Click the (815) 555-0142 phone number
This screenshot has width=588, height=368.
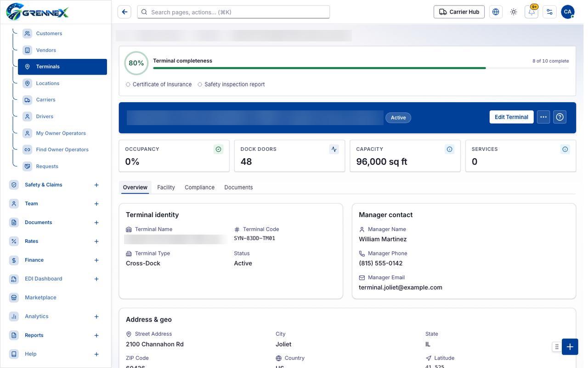click(x=381, y=264)
